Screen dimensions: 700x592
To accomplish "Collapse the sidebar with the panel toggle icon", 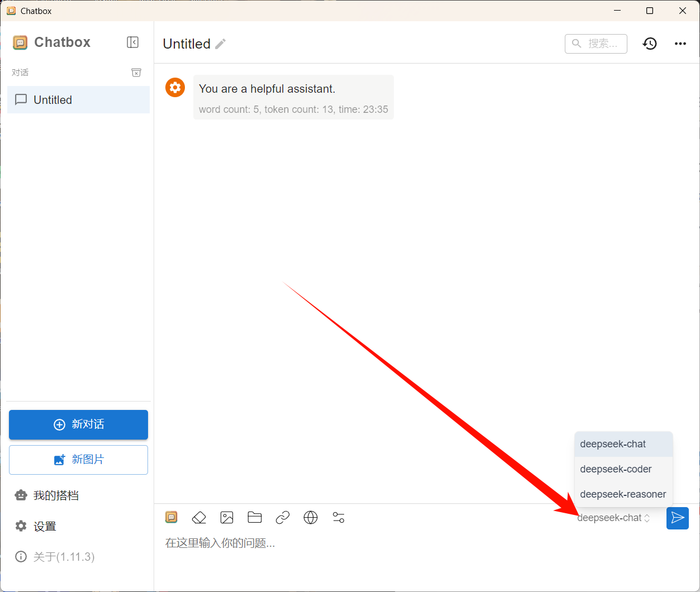I will [x=132, y=42].
